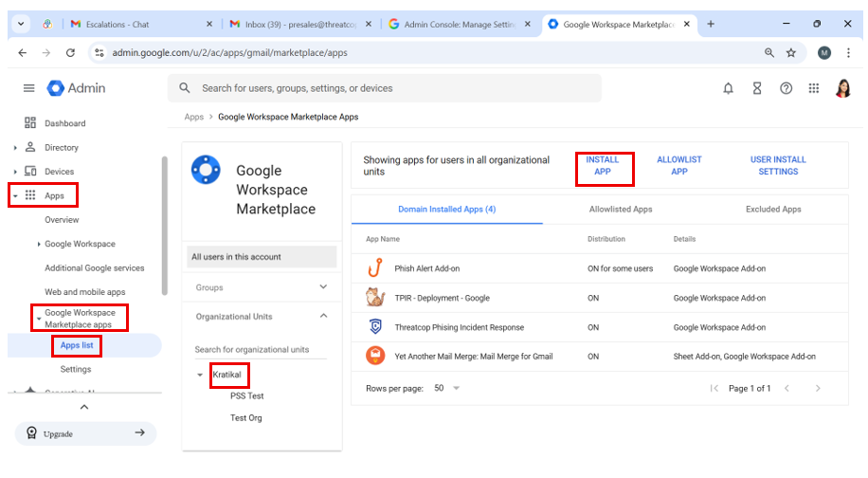Close the Admin Console tab
Screen dimensions: 868x478
click(528, 24)
